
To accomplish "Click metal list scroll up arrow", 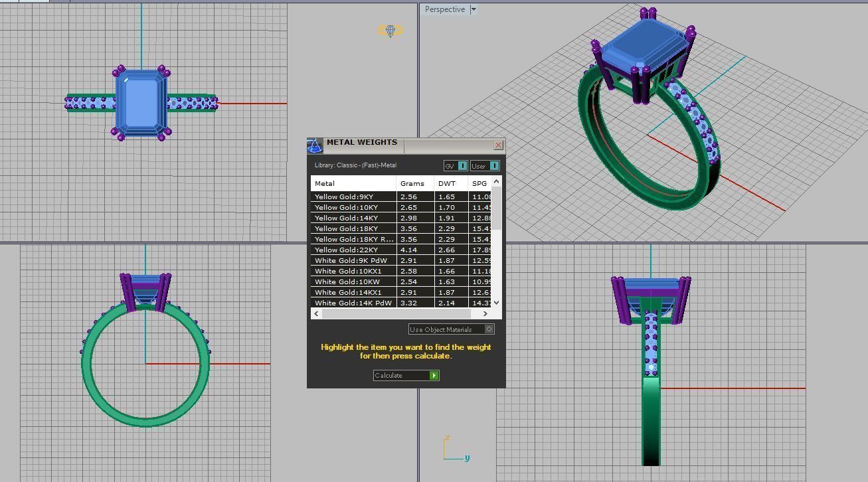I will coord(497,181).
